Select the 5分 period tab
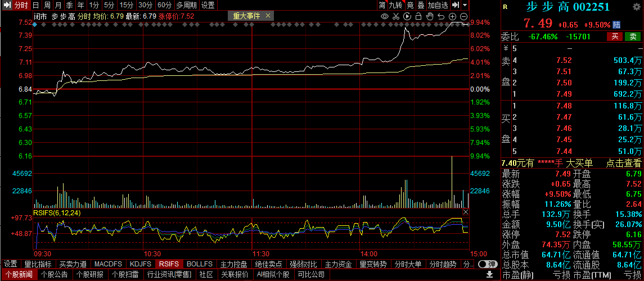 [109, 5]
